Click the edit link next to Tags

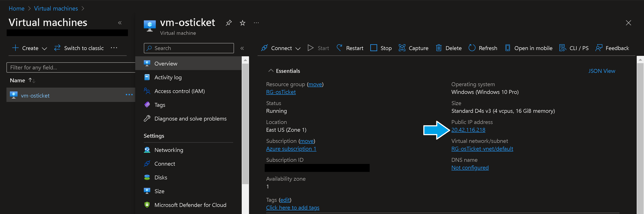tap(285, 200)
